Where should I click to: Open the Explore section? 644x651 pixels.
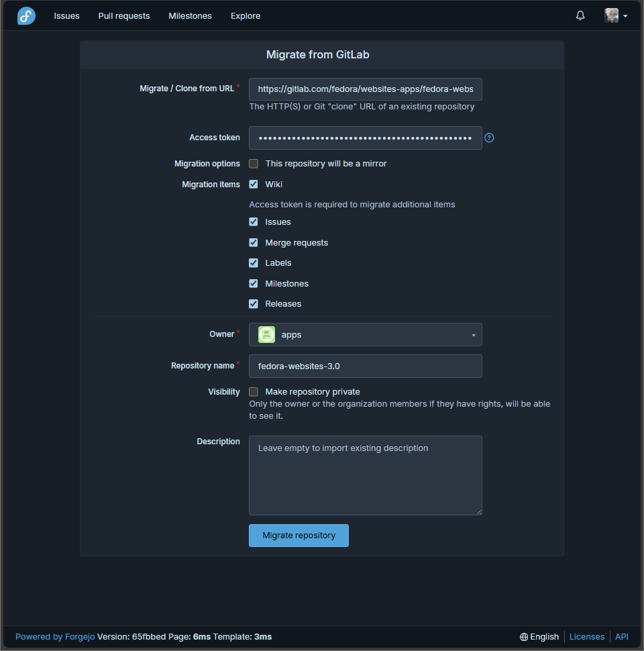[245, 15]
